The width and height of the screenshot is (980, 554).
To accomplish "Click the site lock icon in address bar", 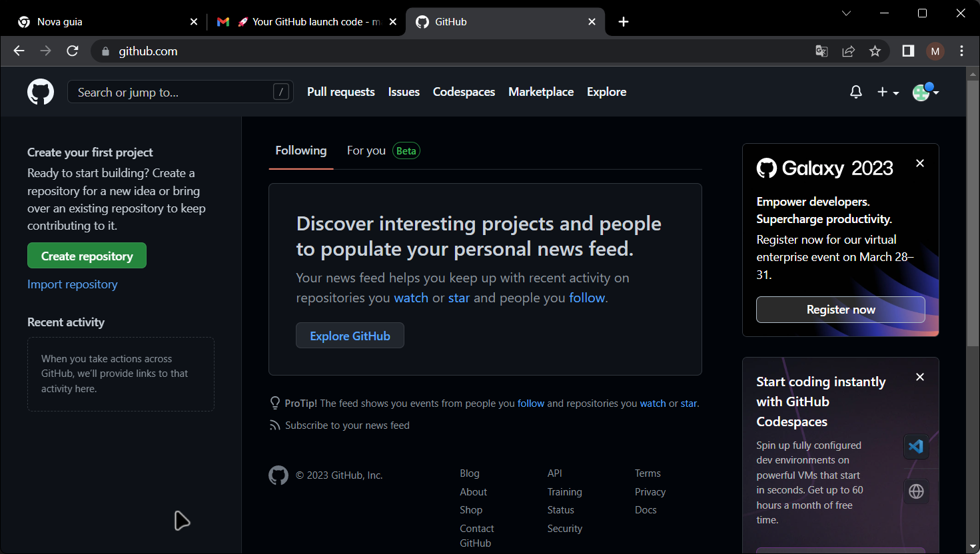I will click(105, 51).
